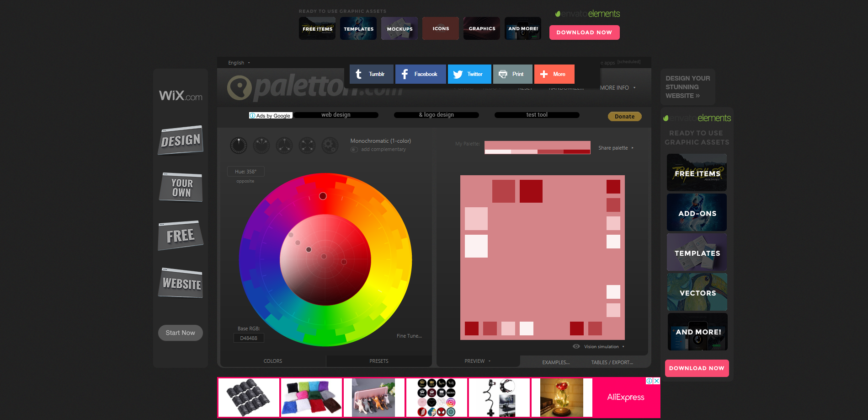The width and height of the screenshot is (868, 420).
Task: Toggle Vision simulation eye option
Action: (576, 347)
